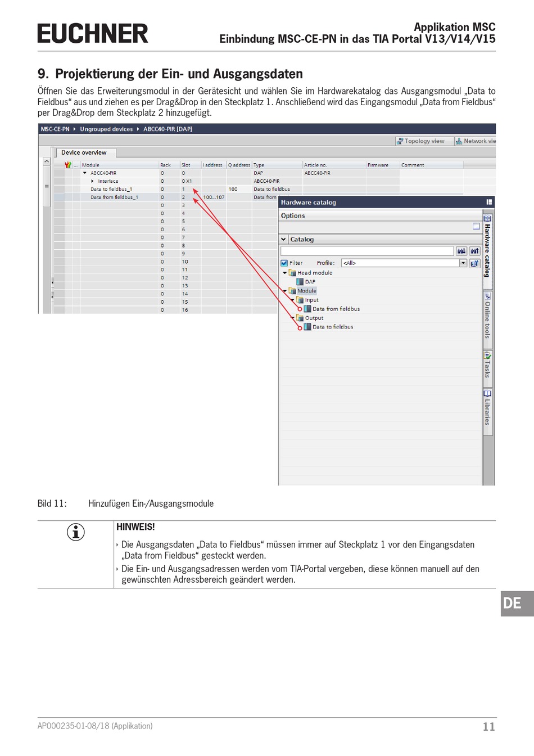Image resolution: width=534 pixels, height=756 pixels.
Task: Click the Output folder icon in catalog
Action: [x=300, y=318]
